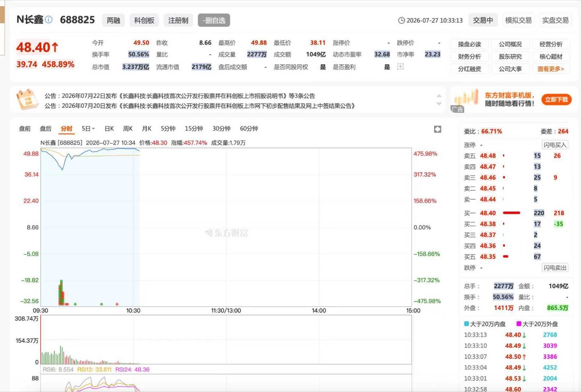This screenshot has width=581, height=392.
Task: Click the 注册制 tag
Action: coord(178,20)
